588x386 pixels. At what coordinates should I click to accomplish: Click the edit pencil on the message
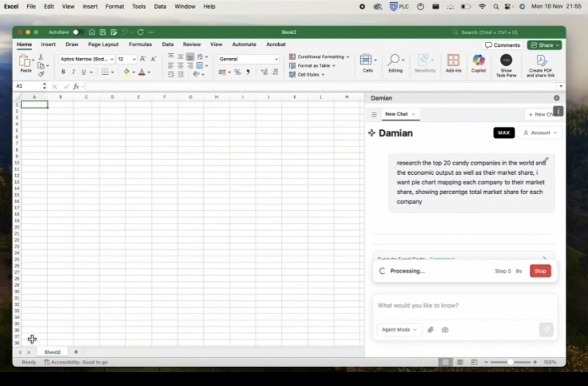546,160
